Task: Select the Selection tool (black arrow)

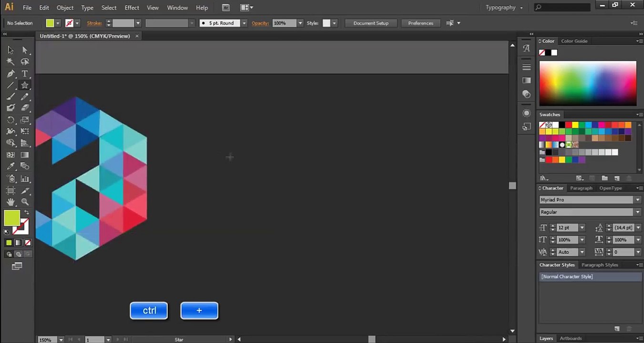Action: pos(10,50)
